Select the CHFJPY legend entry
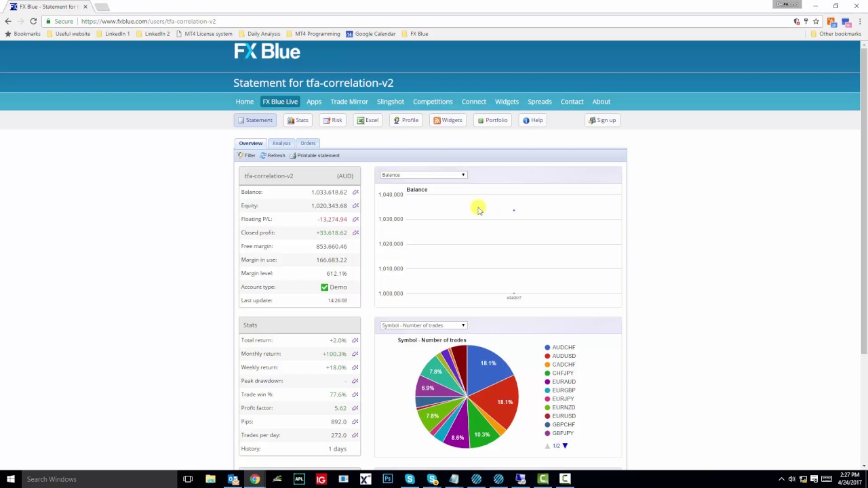The height and width of the screenshot is (488, 868). 559,373
